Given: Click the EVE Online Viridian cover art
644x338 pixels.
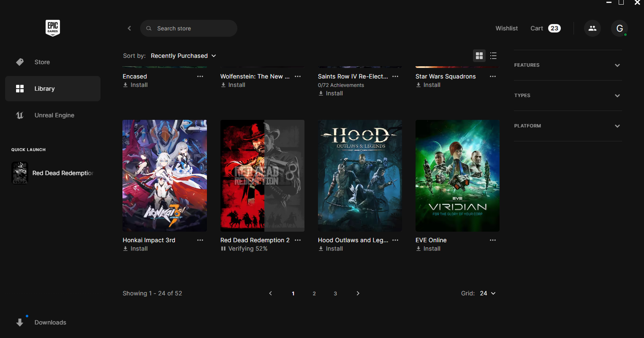Looking at the screenshot, I should (x=457, y=176).
